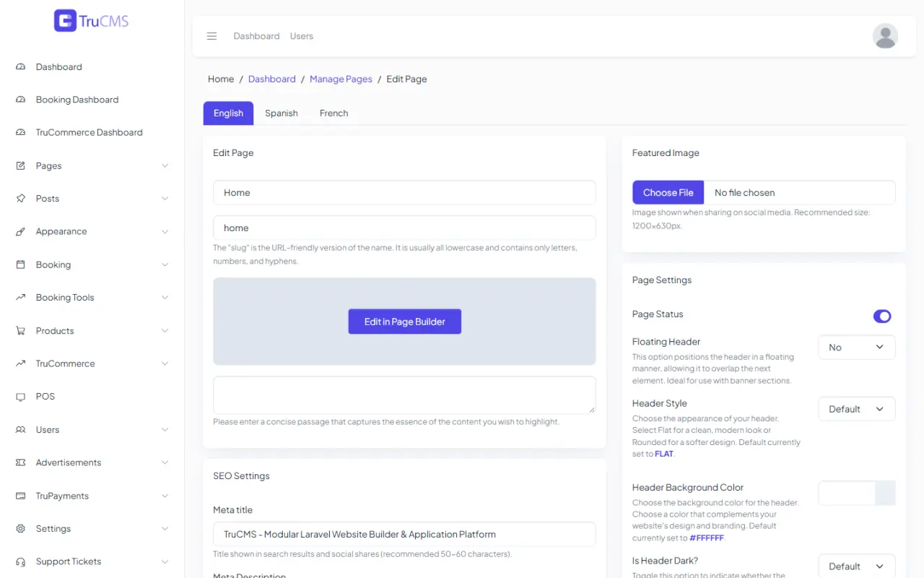924x578 pixels.
Task: Click the Dashboard gauge icon in sidebar
Action: (x=21, y=66)
